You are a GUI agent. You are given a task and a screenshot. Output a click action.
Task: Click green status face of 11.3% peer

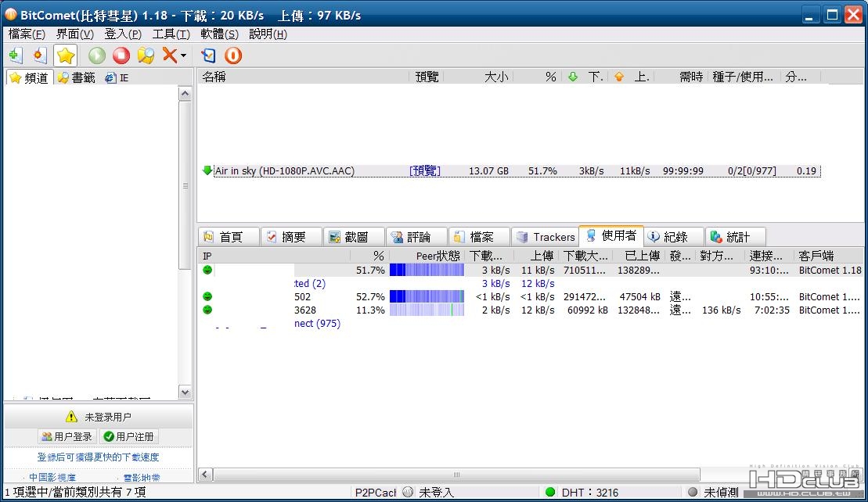tap(207, 310)
